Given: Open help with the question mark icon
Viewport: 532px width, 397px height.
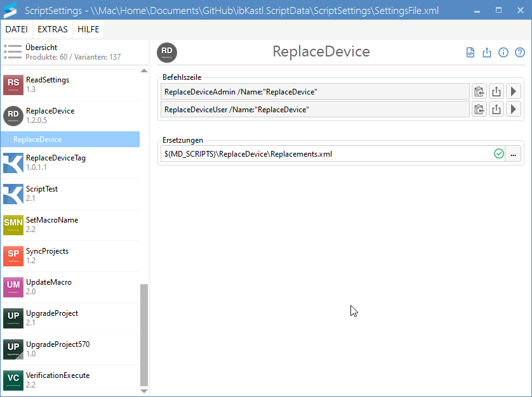Looking at the screenshot, I should click(x=520, y=53).
